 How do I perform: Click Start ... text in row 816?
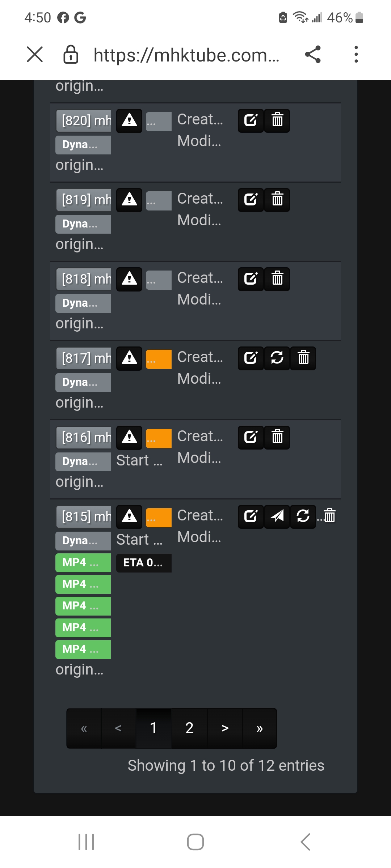[139, 461]
